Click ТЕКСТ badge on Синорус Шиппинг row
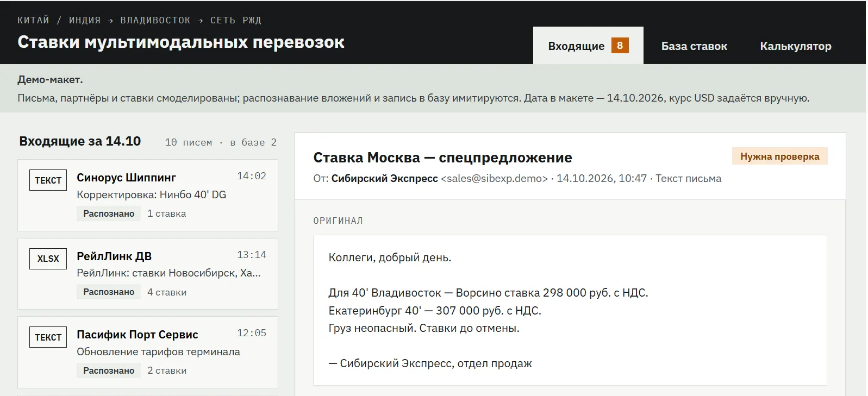Screen dimensions: 868x396 tap(48, 180)
